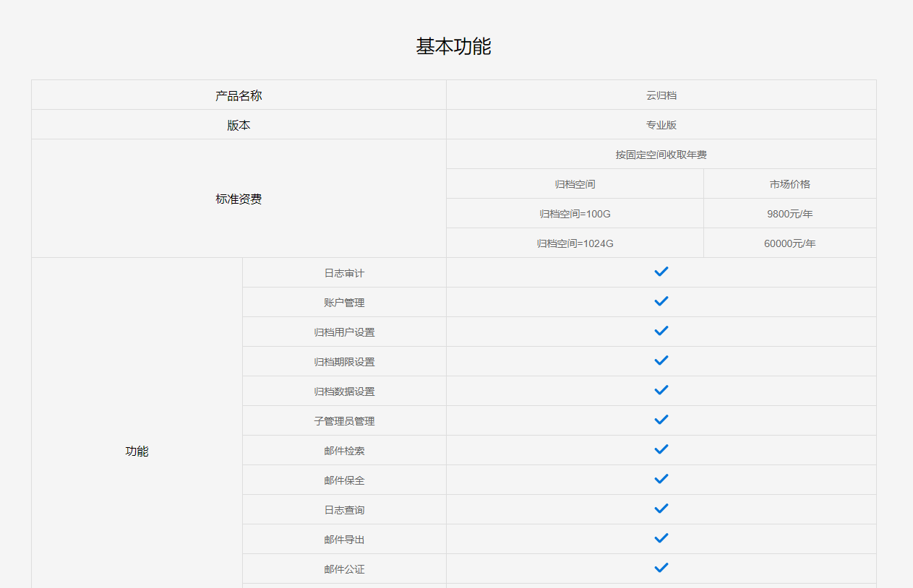913x588 pixels.
Task: Select the 归档空间=1024G cell
Action: pos(575,243)
